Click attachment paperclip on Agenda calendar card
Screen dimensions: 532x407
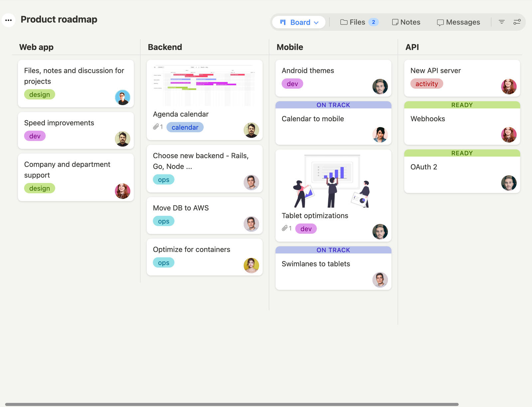click(156, 127)
